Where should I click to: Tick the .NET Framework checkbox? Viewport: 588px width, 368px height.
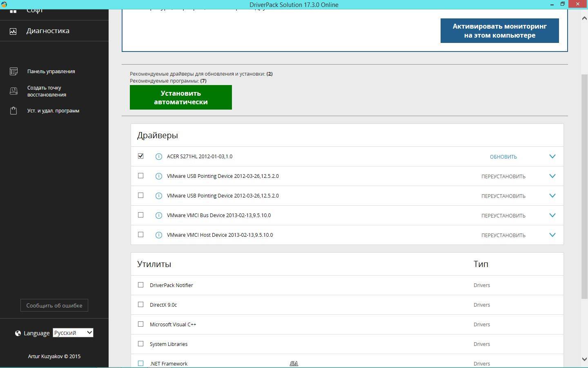click(x=141, y=364)
